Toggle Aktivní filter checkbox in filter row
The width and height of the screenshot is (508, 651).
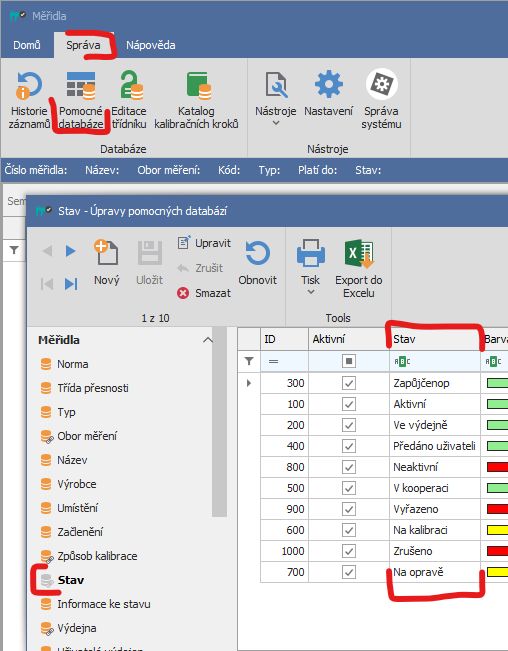[x=349, y=361]
